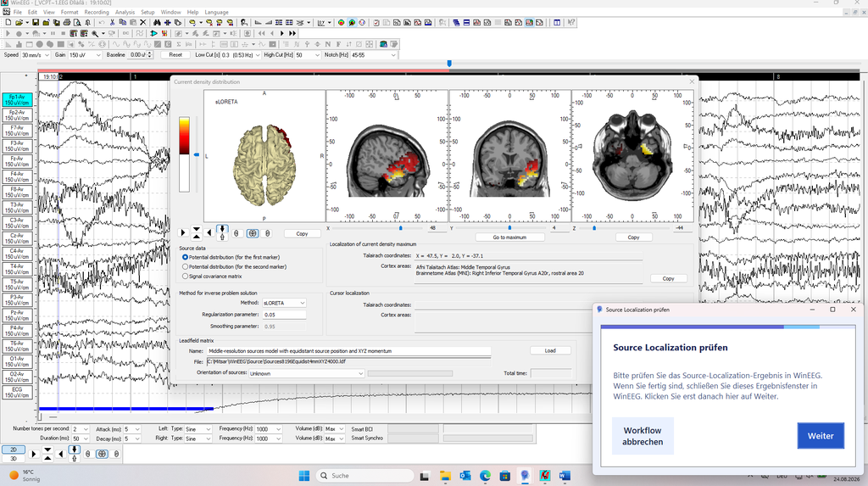
Task: Click the help pointer question icon
Action: click(570, 23)
